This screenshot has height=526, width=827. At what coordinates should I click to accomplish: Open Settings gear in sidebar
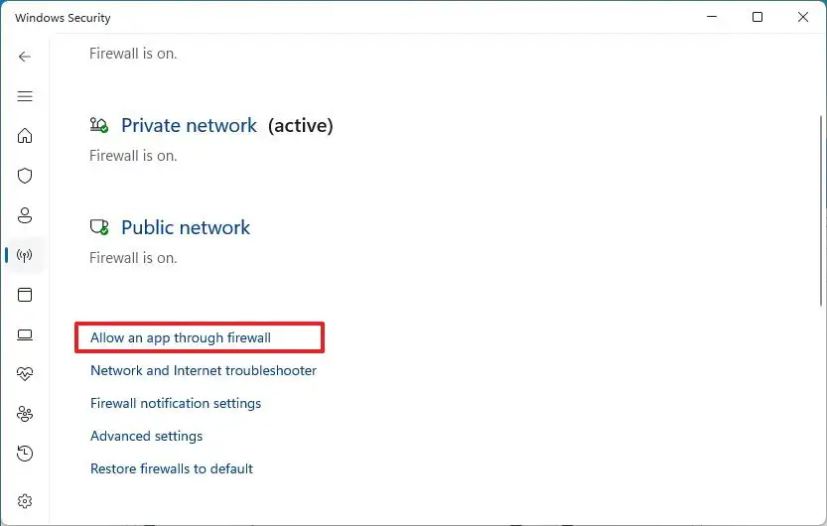click(25, 501)
